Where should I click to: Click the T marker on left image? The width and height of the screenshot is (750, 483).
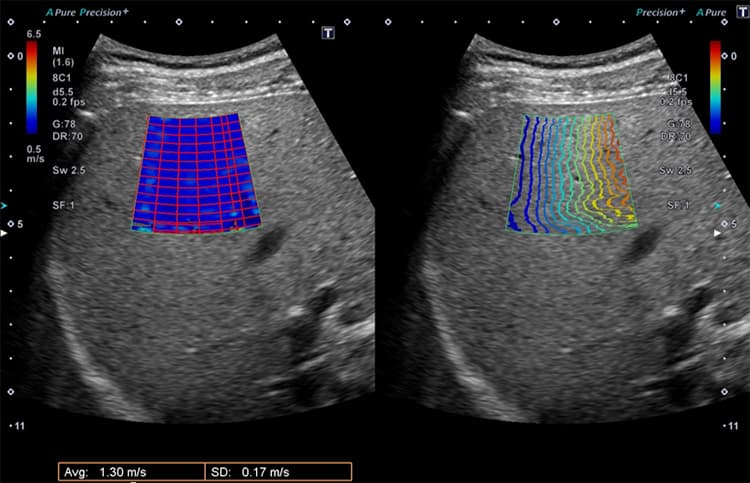(327, 33)
